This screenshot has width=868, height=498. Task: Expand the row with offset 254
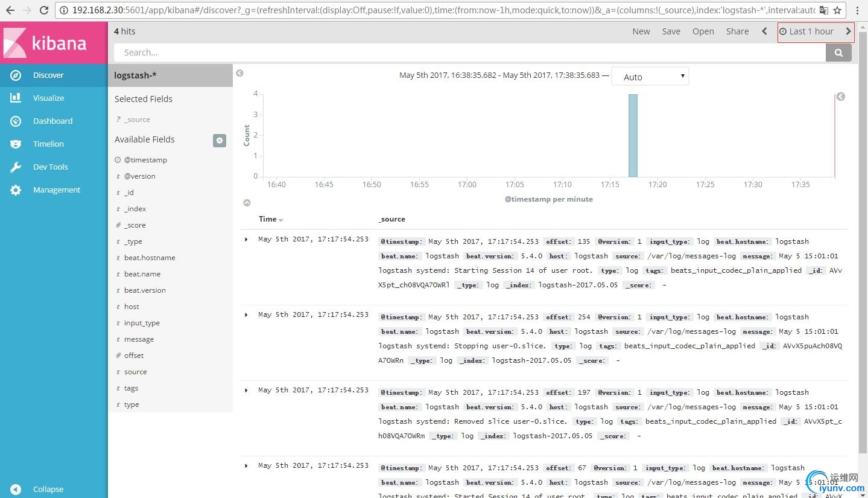click(x=246, y=315)
